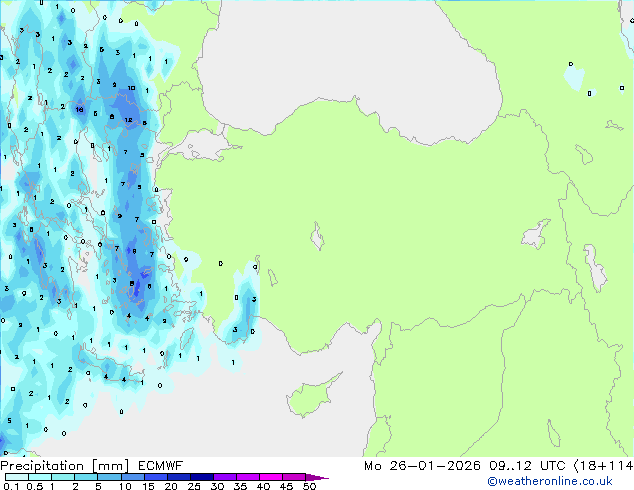Click the '10' precipitation value on the map
The height and width of the screenshot is (490, 634).
coord(131,88)
